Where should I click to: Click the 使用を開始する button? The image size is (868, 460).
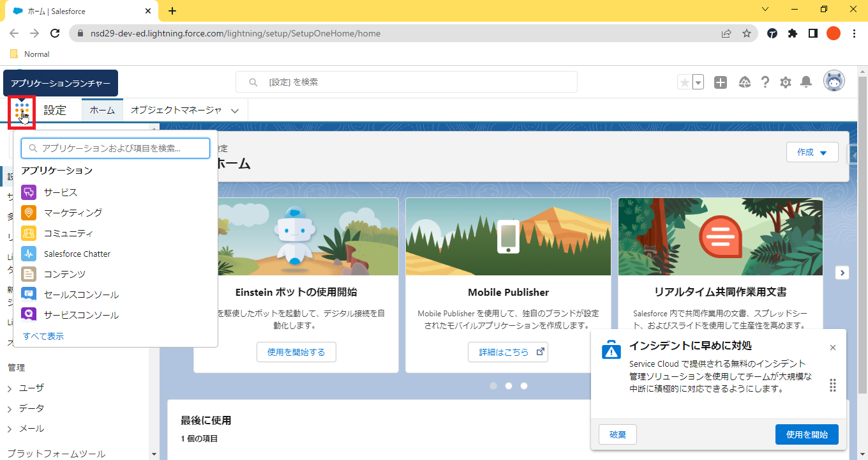click(296, 352)
